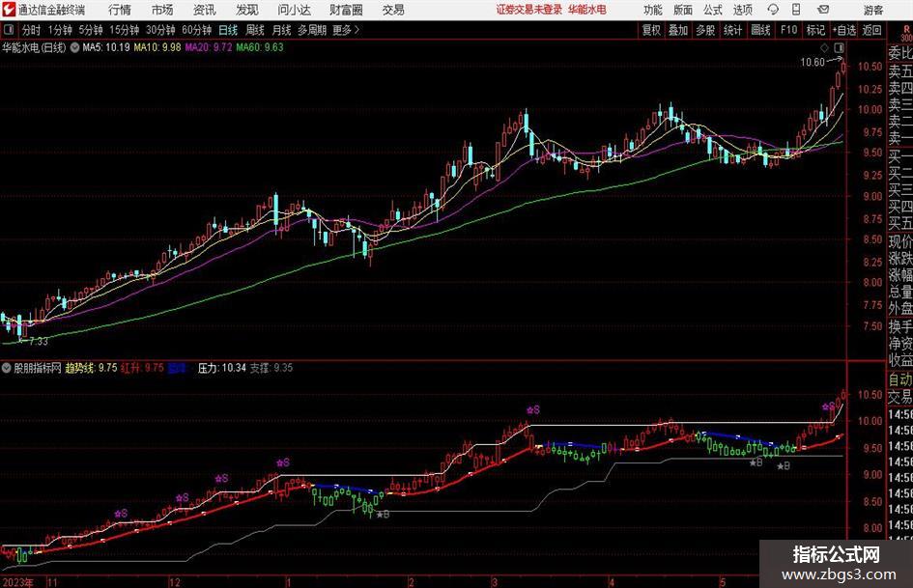913x588 pixels.
Task: Click the 证券交易未登录 login notice
Action: [529, 10]
